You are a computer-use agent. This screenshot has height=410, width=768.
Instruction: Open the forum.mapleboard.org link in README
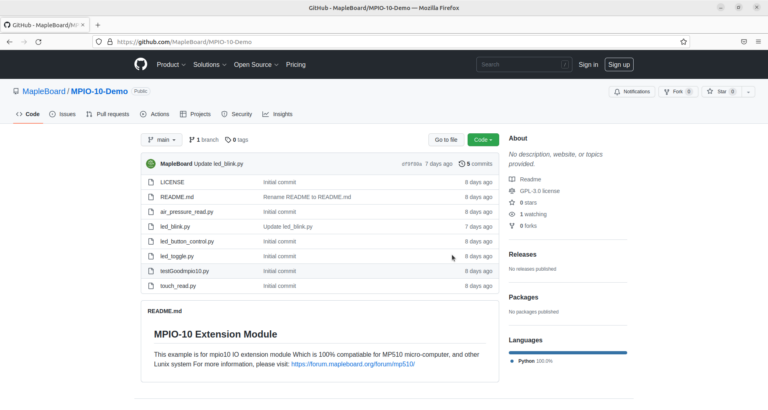click(x=353, y=364)
